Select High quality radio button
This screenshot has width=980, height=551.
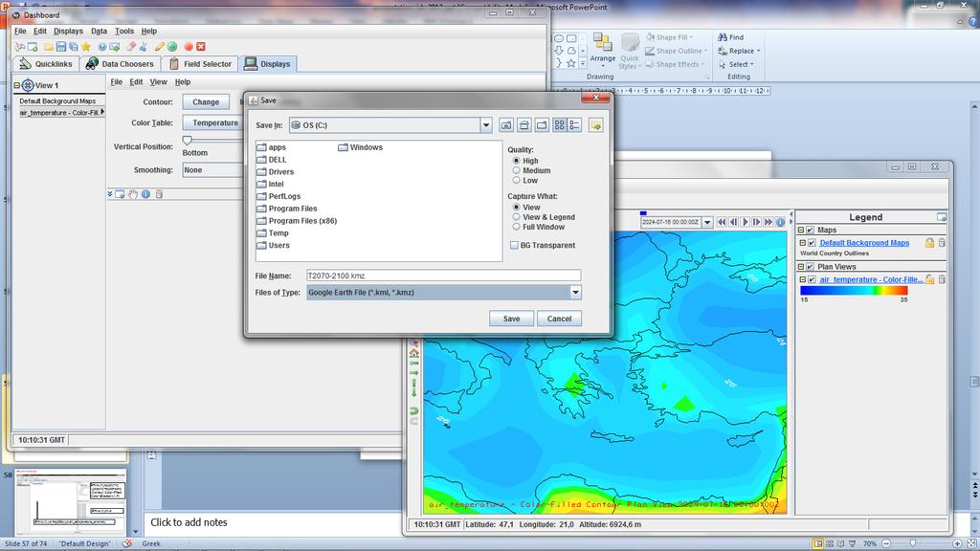[516, 161]
